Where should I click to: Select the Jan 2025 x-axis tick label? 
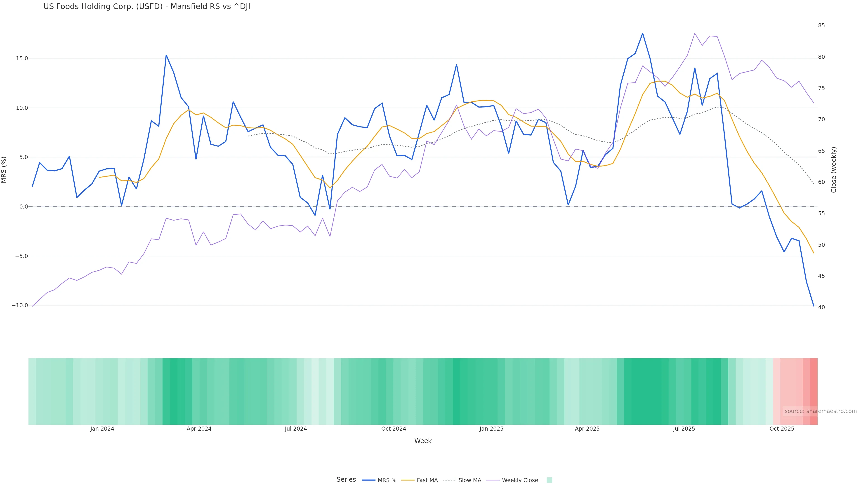pyautogui.click(x=491, y=429)
